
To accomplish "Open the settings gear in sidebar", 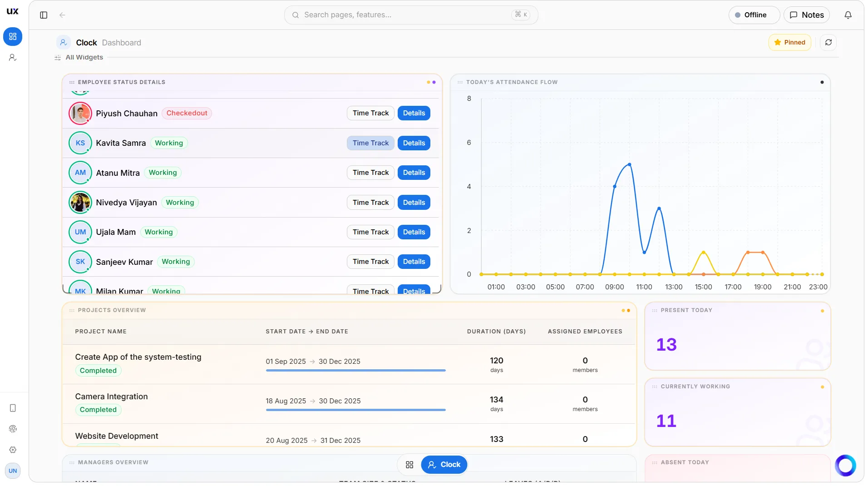I will (13, 449).
